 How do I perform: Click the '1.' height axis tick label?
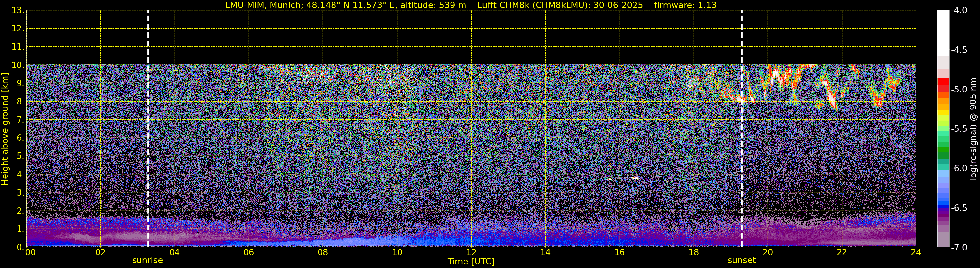(x=20, y=229)
